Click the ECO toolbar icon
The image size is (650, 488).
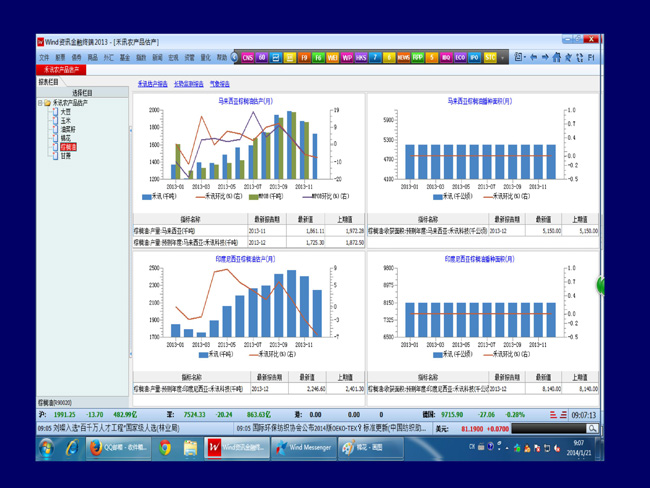pos(460,58)
